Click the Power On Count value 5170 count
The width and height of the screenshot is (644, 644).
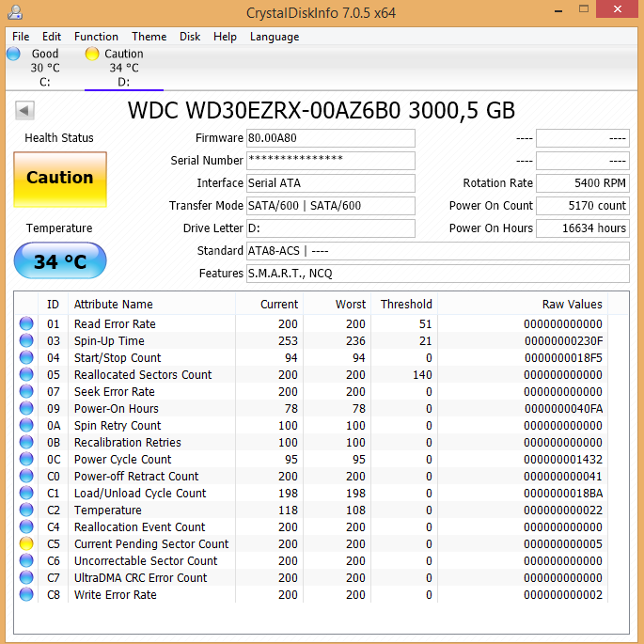(583, 206)
